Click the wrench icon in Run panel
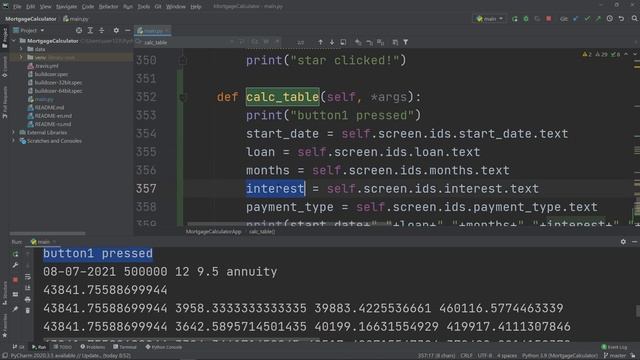 coord(15,266)
